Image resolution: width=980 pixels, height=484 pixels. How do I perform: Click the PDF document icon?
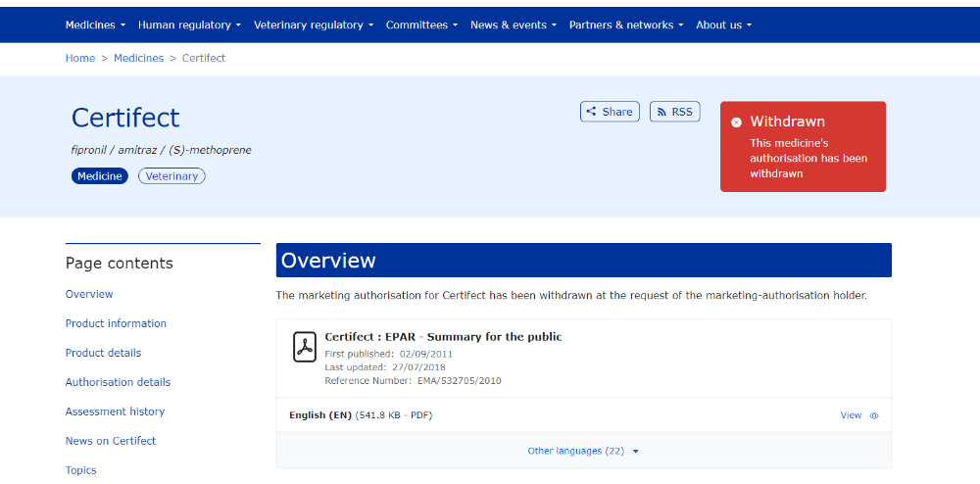[x=305, y=347]
